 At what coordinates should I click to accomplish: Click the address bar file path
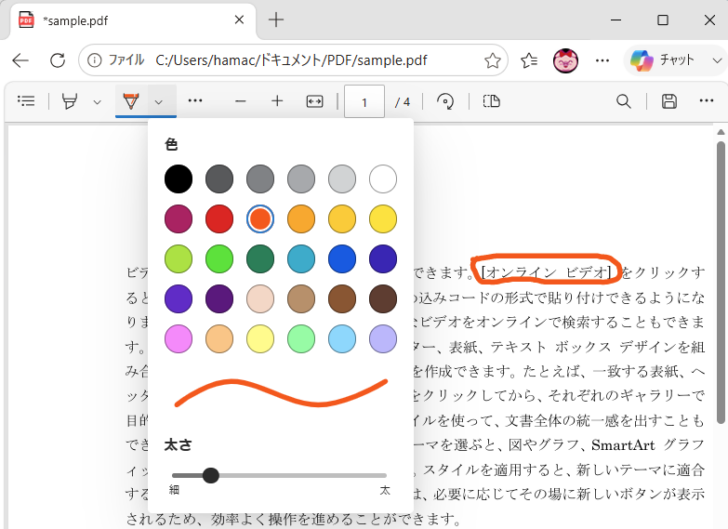(x=291, y=60)
